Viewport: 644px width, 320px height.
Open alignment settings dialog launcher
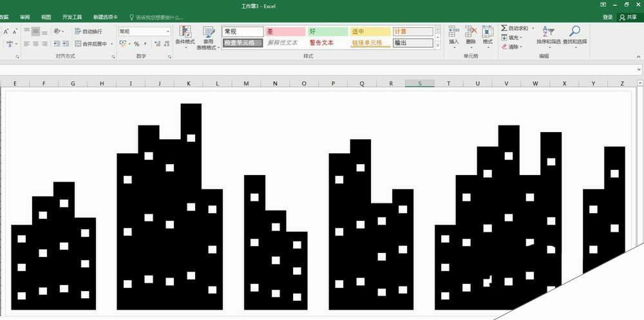113,57
